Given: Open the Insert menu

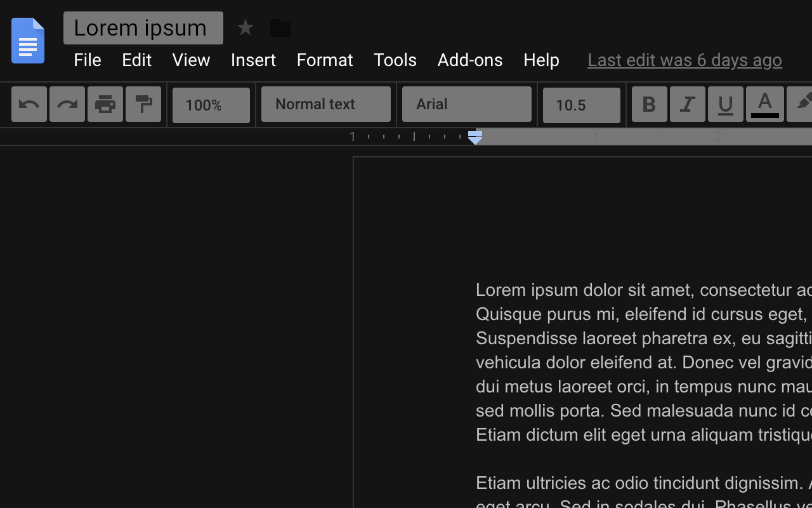Looking at the screenshot, I should (x=253, y=60).
